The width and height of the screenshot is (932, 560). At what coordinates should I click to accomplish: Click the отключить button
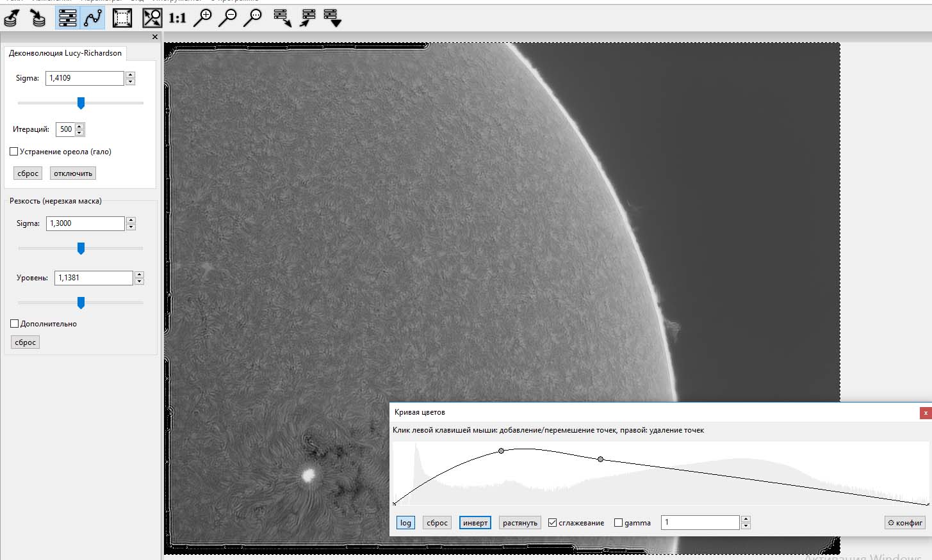click(x=73, y=173)
